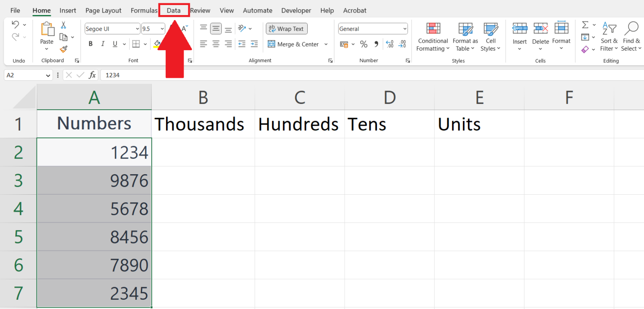Open the font size 9.5 dropdown
The image size is (644, 309).
[162, 29]
